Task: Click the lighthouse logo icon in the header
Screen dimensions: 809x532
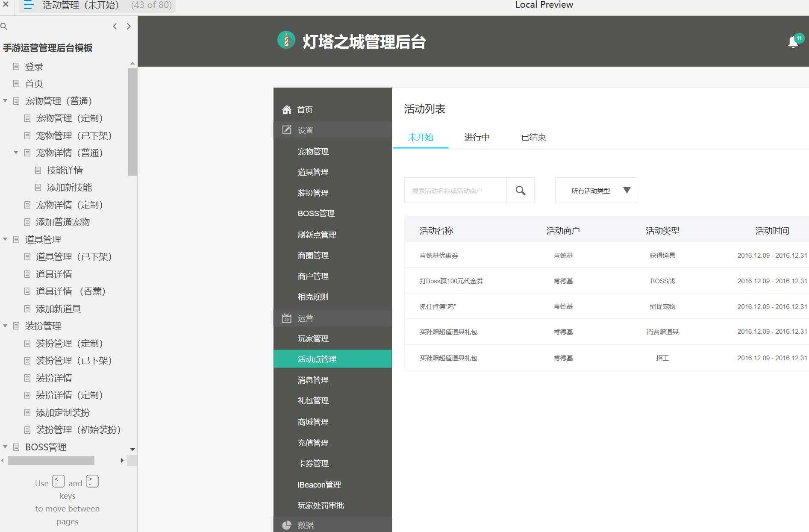Action: tap(286, 41)
